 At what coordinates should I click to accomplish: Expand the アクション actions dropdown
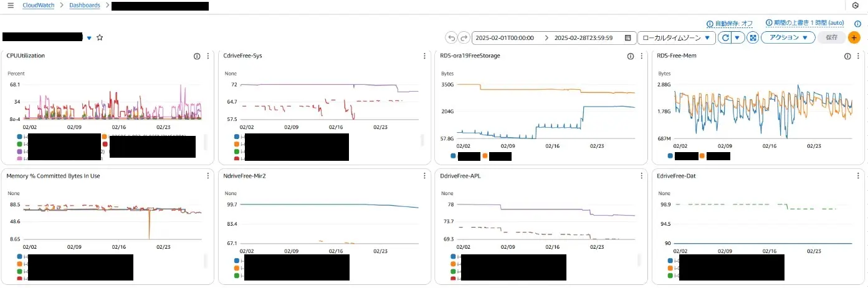(x=788, y=38)
